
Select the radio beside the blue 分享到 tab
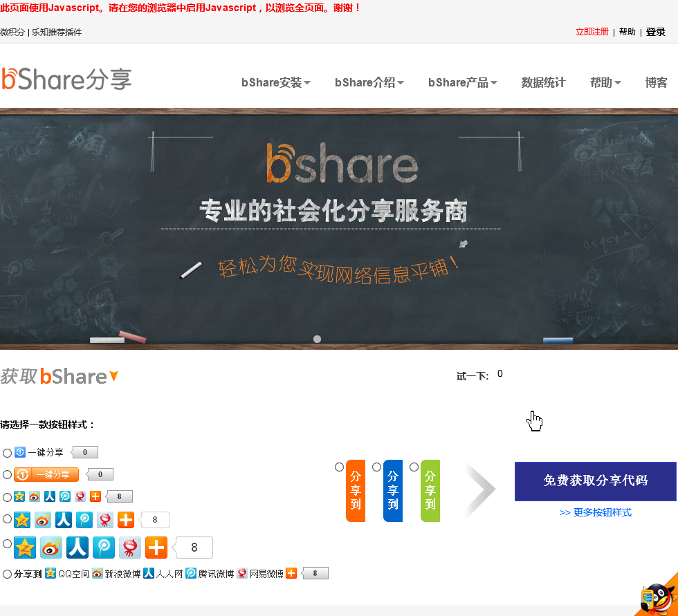pyautogui.click(x=376, y=467)
